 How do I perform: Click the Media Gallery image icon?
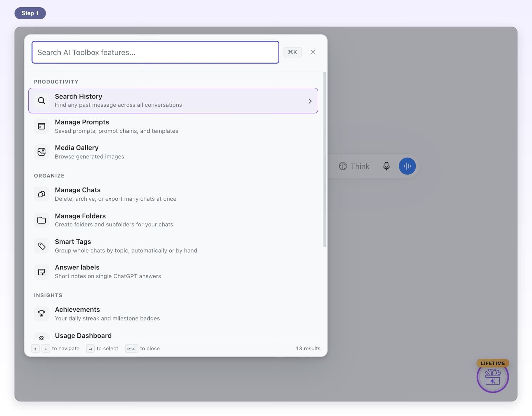(x=41, y=152)
